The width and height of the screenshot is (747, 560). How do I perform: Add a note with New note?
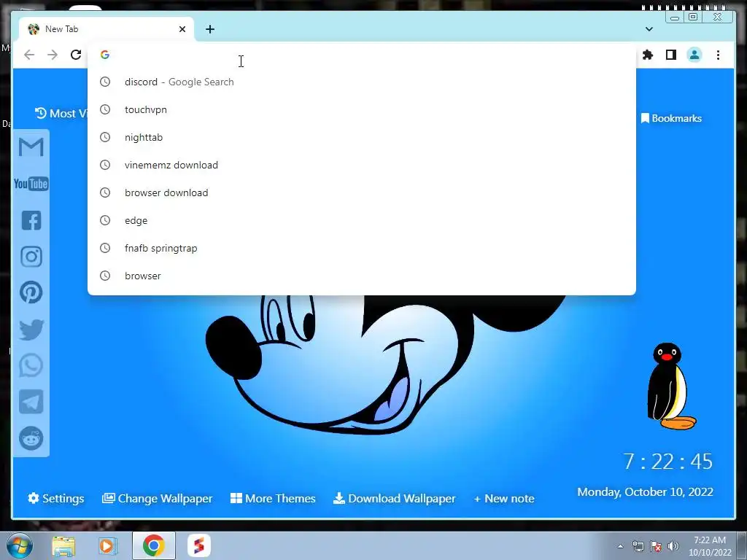tap(504, 499)
